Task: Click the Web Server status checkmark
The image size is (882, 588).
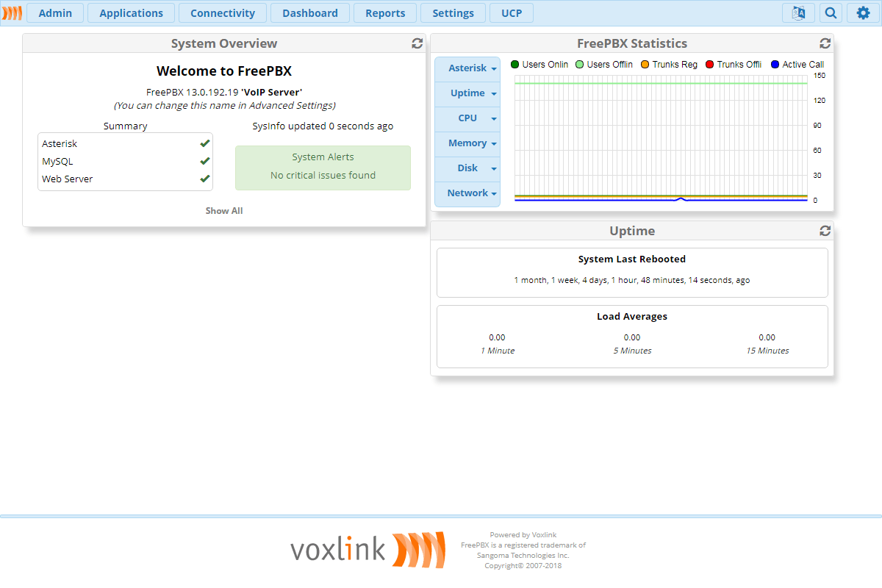Action: tap(204, 179)
